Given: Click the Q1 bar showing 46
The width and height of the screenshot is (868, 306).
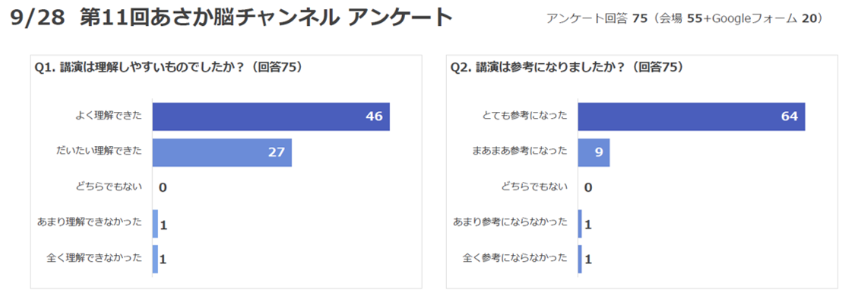Looking at the screenshot, I should pyautogui.click(x=271, y=116).
